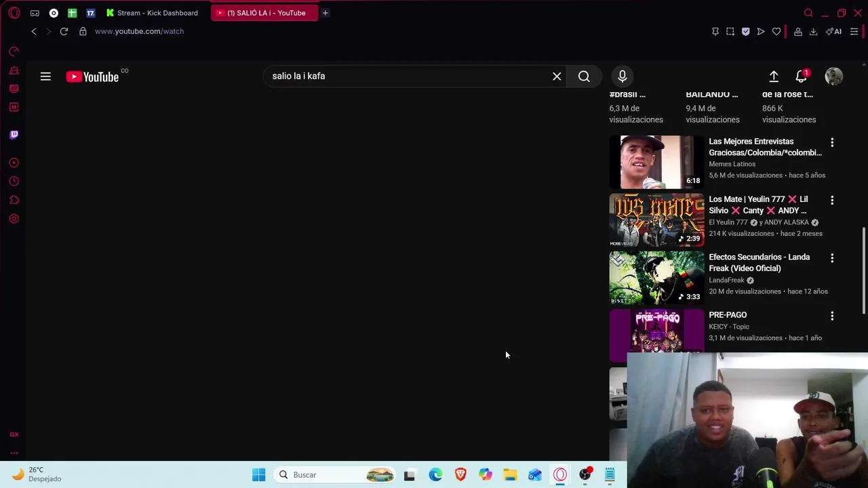Open Opera easy setup sliders icon
The height and width of the screenshot is (488, 868).
pyautogui.click(x=854, y=31)
